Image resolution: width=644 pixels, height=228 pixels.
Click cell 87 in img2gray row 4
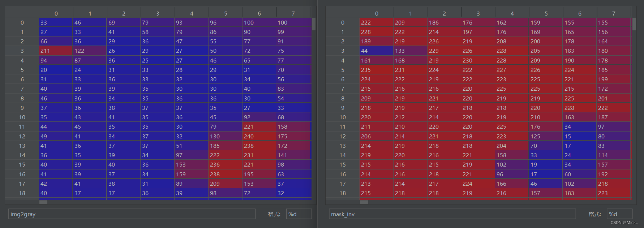90,60
